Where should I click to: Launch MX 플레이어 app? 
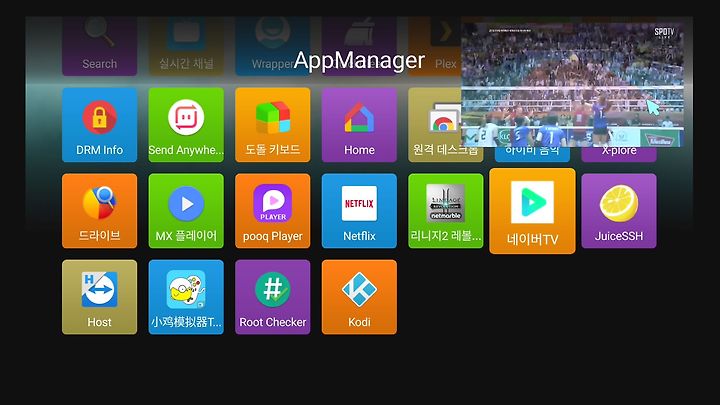[186, 211]
